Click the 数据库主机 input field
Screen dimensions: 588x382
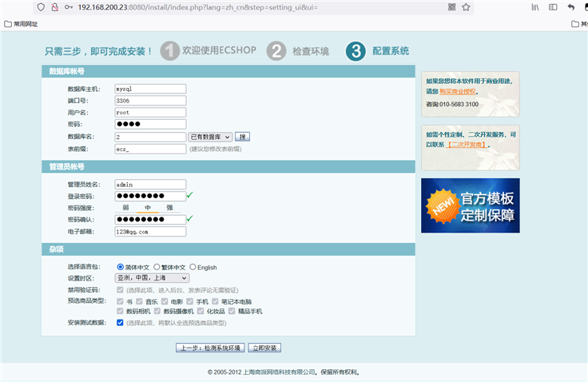[x=150, y=89]
